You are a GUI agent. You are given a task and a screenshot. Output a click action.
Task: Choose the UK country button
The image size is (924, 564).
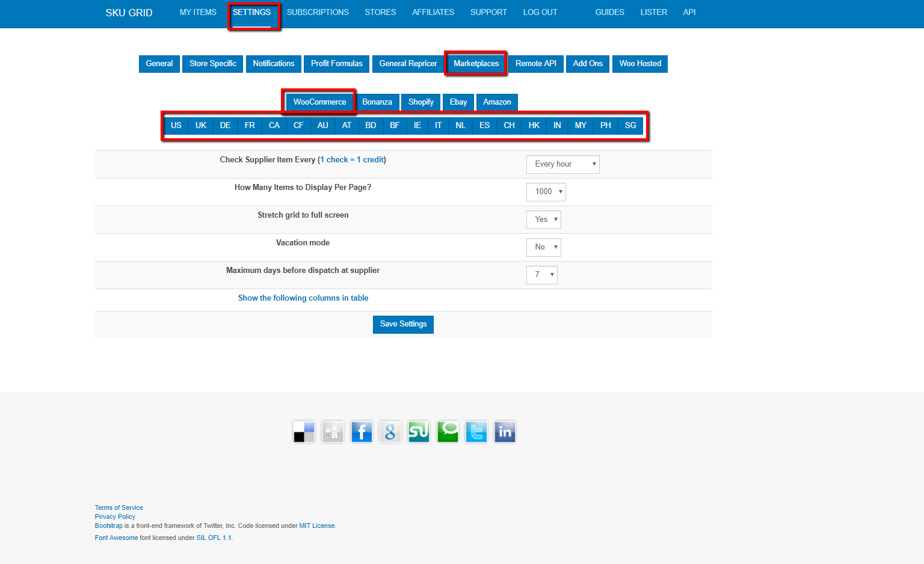(x=201, y=126)
